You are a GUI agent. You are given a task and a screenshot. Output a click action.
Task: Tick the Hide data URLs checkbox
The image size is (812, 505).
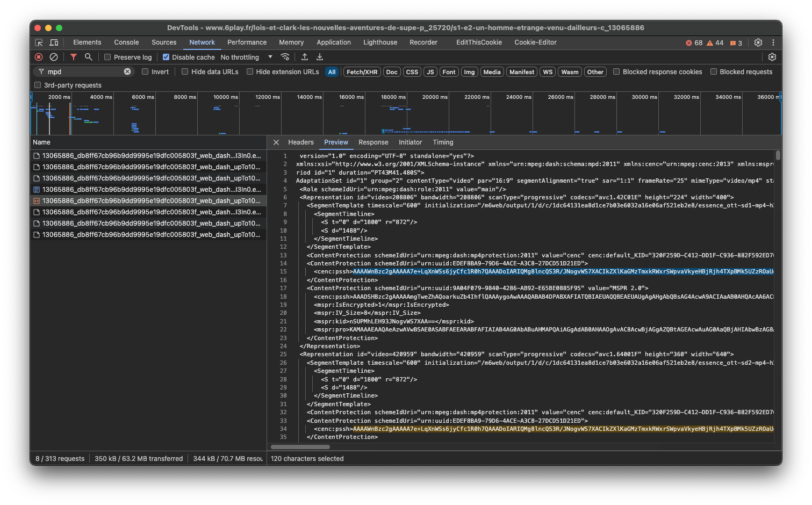click(x=185, y=71)
